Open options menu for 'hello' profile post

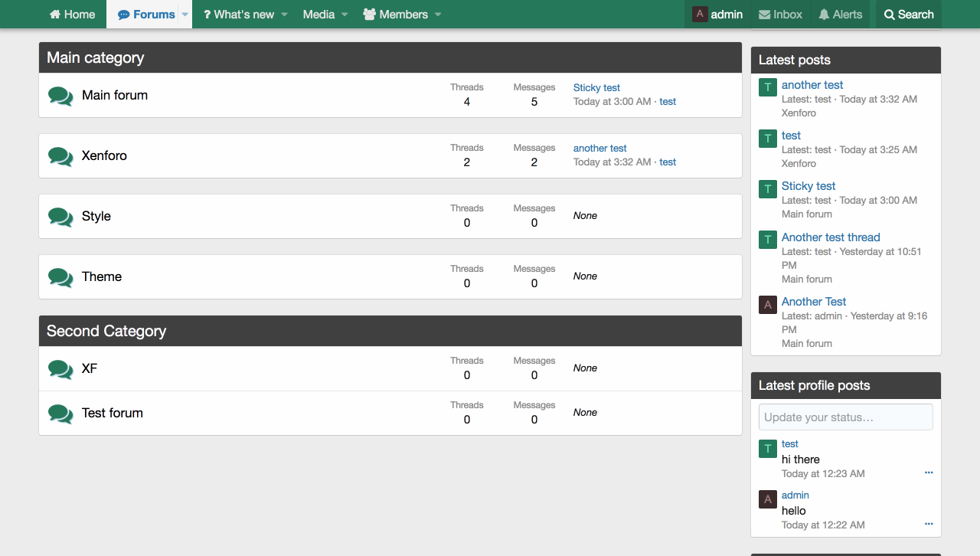click(x=929, y=524)
